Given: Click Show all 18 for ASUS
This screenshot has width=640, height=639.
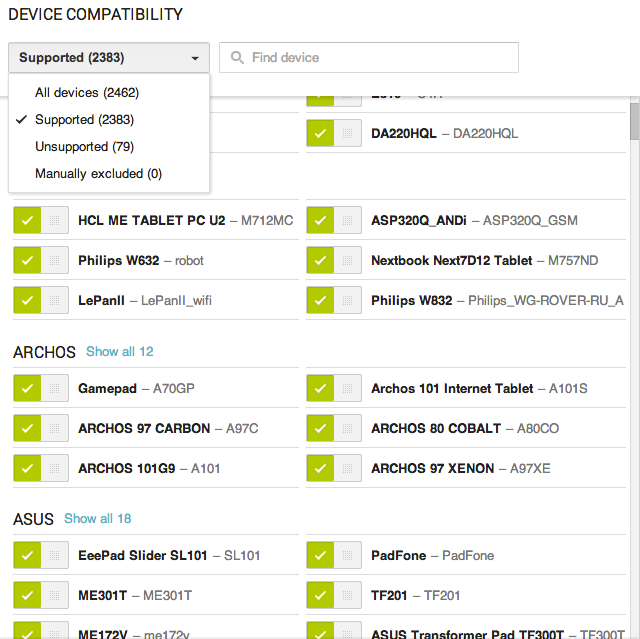Looking at the screenshot, I should [97, 519].
